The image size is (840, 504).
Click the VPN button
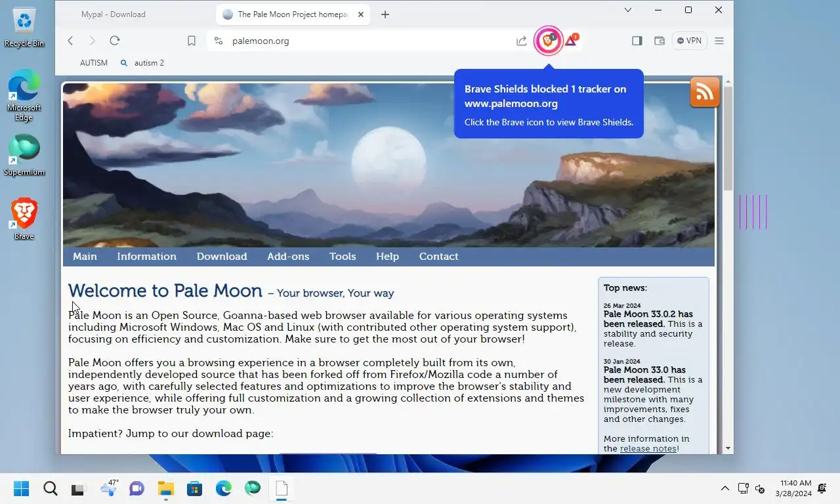click(689, 41)
